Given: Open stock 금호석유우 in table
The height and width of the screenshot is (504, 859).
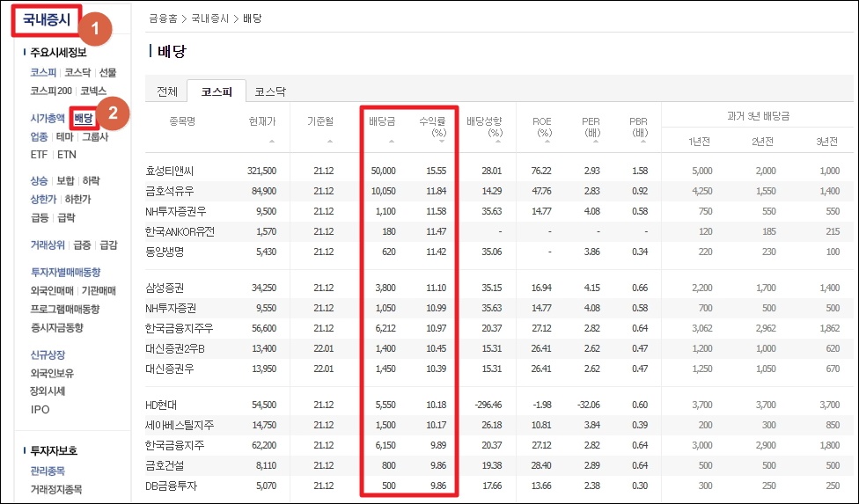Looking at the screenshot, I should [169, 192].
